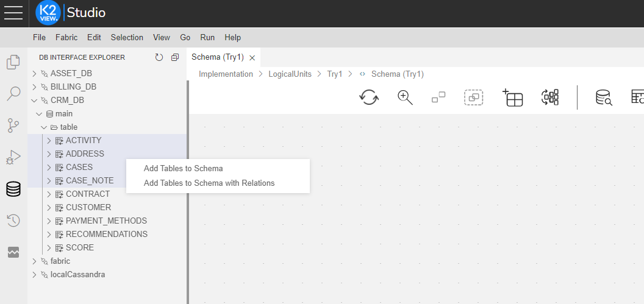
Task: Click the zoom in magnifier toolbar icon
Action: [405, 97]
